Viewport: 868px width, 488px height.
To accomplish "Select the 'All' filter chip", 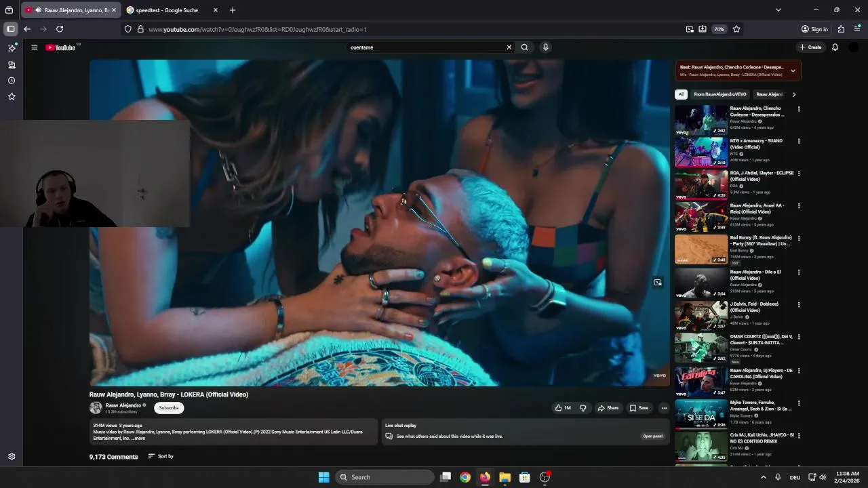I will [x=681, y=94].
